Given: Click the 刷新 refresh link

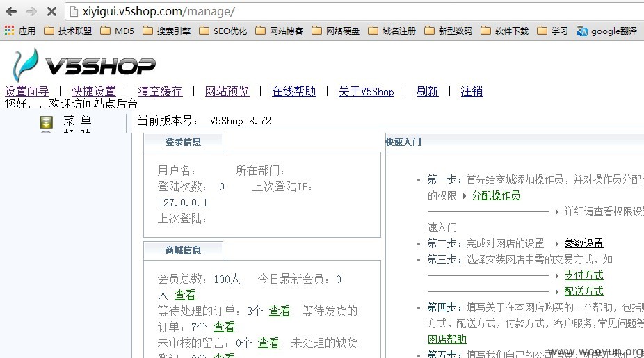Looking at the screenshot, I should click(x=427, y=91).
